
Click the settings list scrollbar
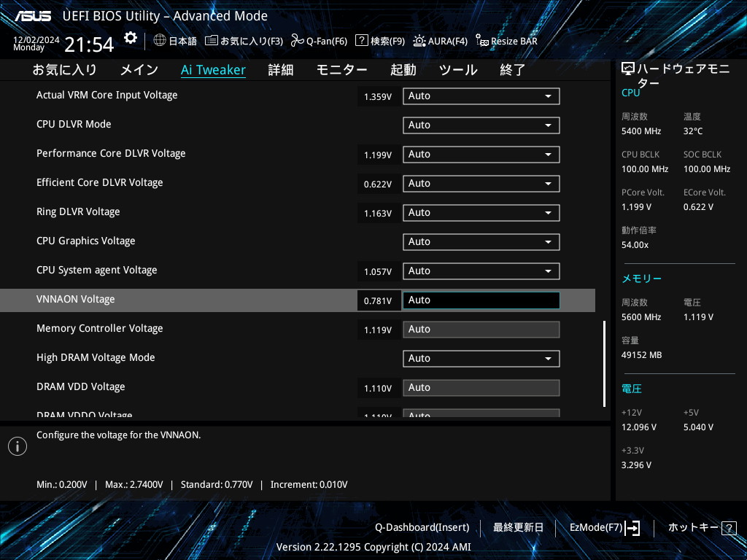[605, 364]
